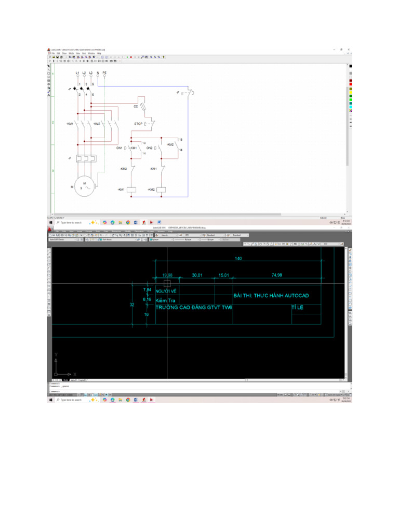This screenshot has height=532, width=399.
Task: Select the pointer tool in CADe_SIMU left toolbar
Action: [x=48, y=66]
